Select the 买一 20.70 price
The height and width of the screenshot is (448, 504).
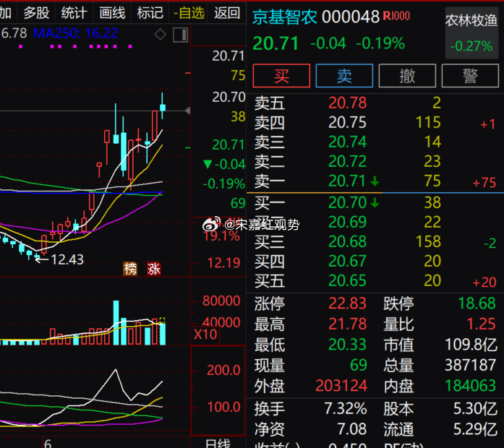(348, 202)
